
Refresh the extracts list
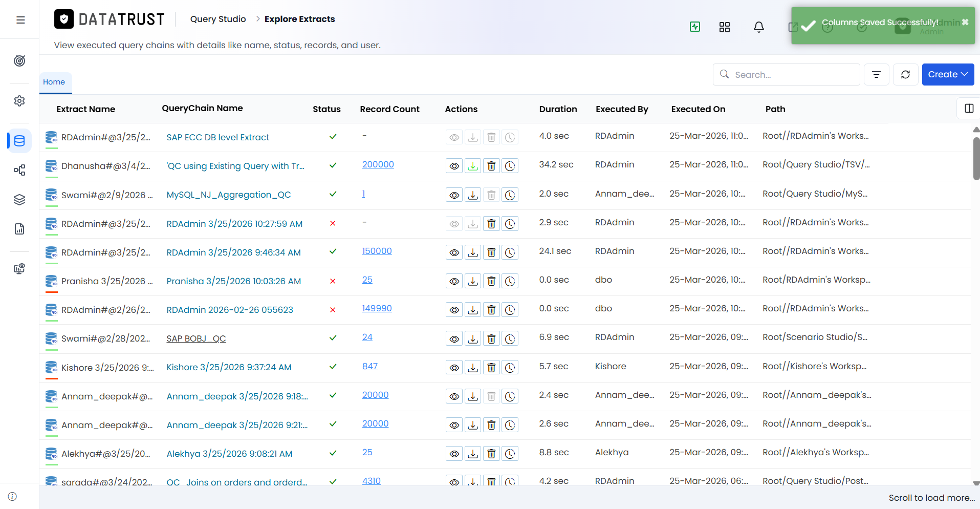906,75
